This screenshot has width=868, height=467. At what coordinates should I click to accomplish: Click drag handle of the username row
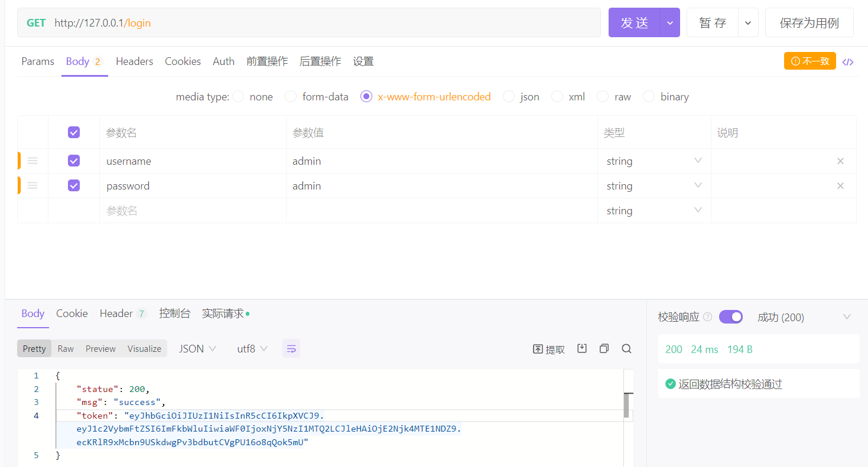click(32, 161)
